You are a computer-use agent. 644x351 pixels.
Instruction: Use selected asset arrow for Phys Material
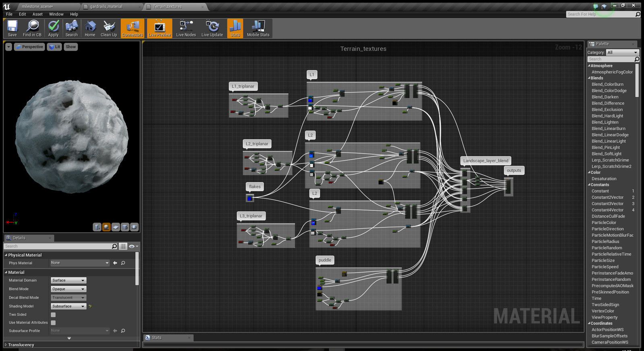point(115,263)
